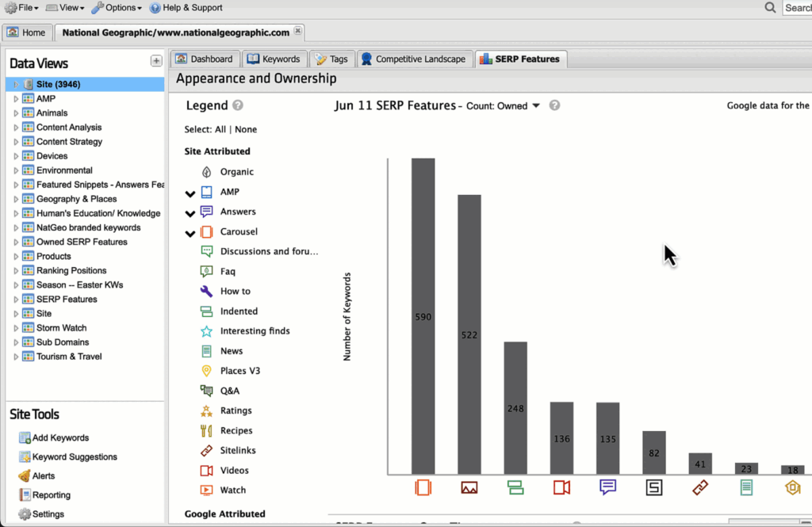Click the AMP icon in legend

click(206, 192)
